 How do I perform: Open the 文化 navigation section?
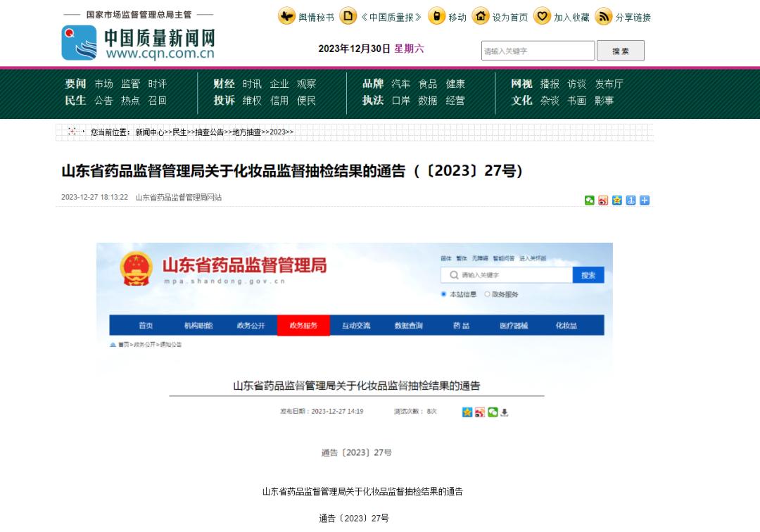[x=521, y=101]
